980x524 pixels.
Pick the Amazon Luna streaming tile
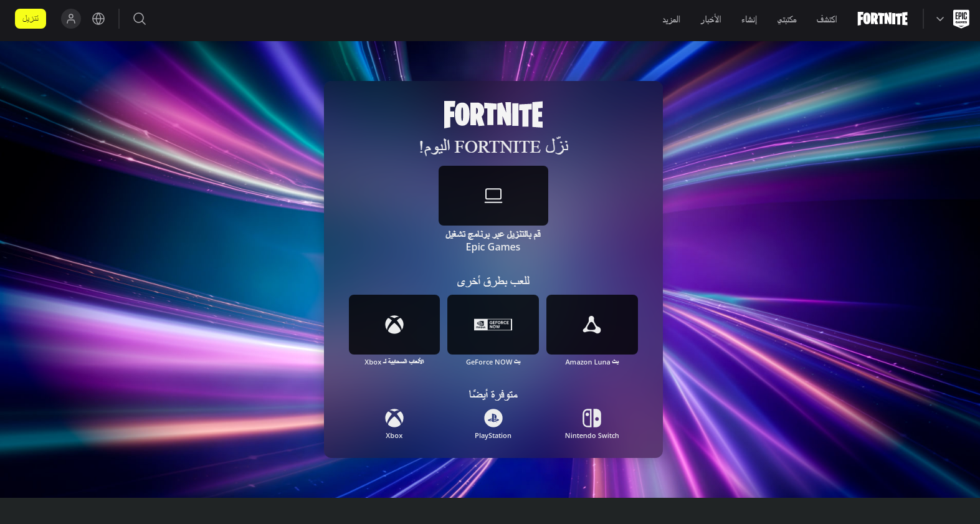592,325
